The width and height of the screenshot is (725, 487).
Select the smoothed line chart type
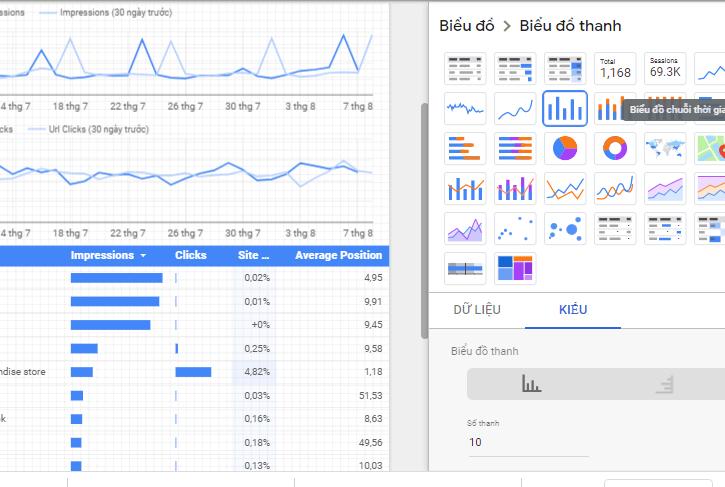[x=615, y=189]
